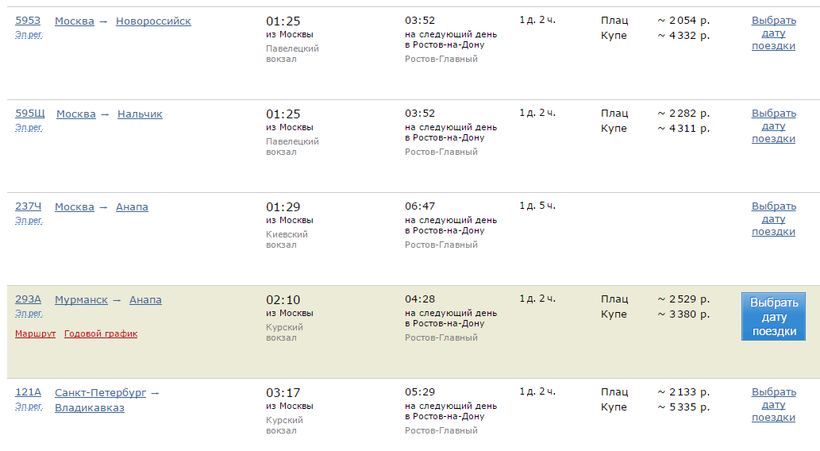Viewport: 820px width, 451px height.
Task: Click Эл.рег. under train 121А
Action: pyautogui.click(x=29, y=406)
